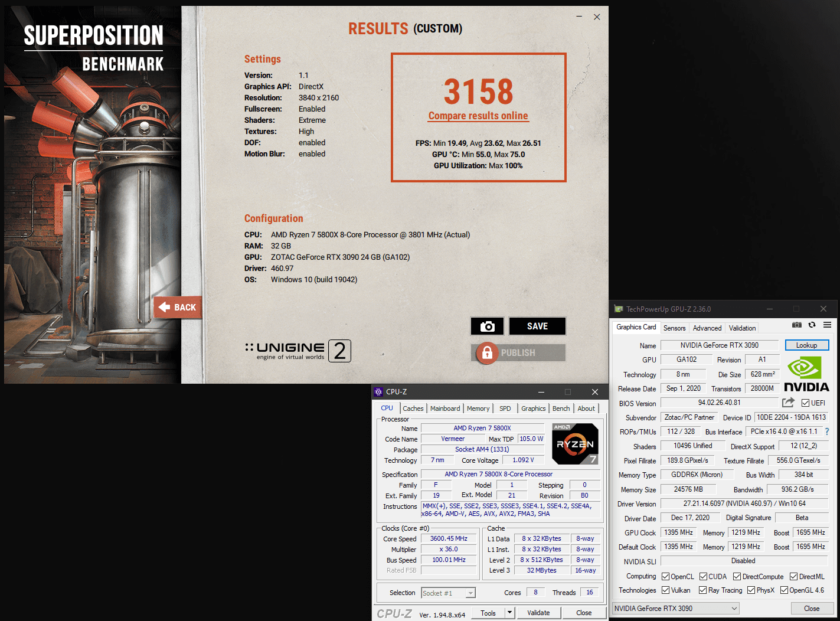Viewport: 840px width, 621px height.
Task: Open the Bench tab in CPU-Z
Action: click(561, 408)
